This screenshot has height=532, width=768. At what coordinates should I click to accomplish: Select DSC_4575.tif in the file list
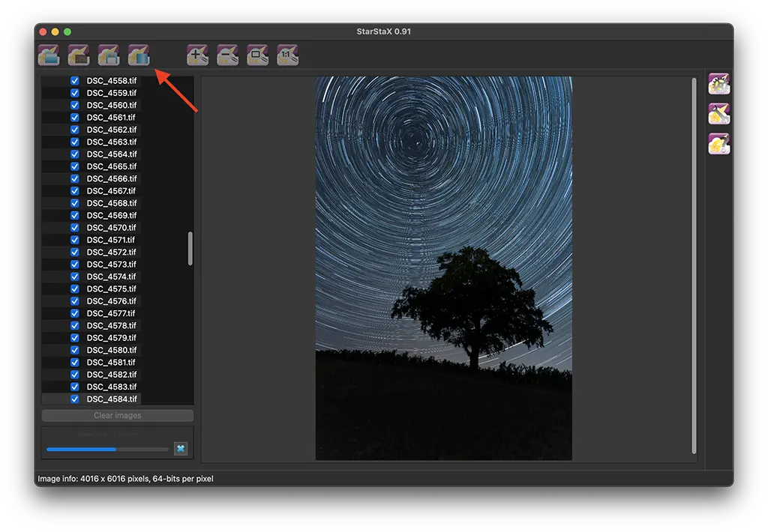point(111,289)
